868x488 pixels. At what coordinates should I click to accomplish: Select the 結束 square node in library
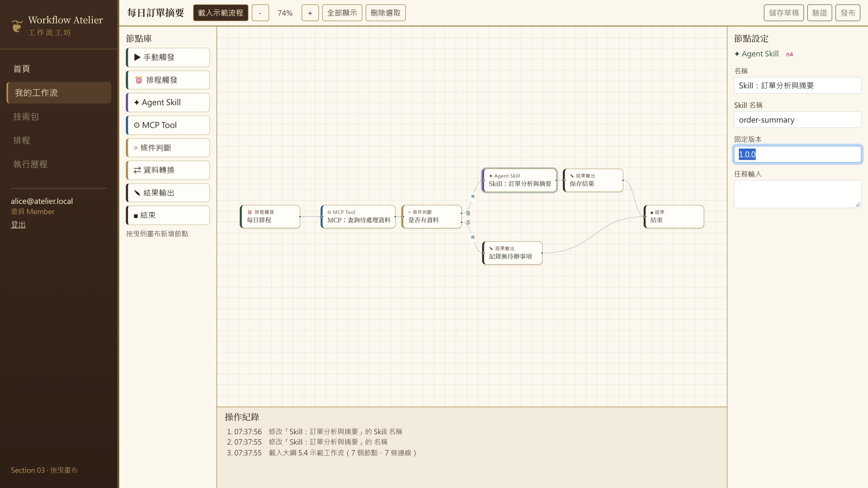point(168,215)
